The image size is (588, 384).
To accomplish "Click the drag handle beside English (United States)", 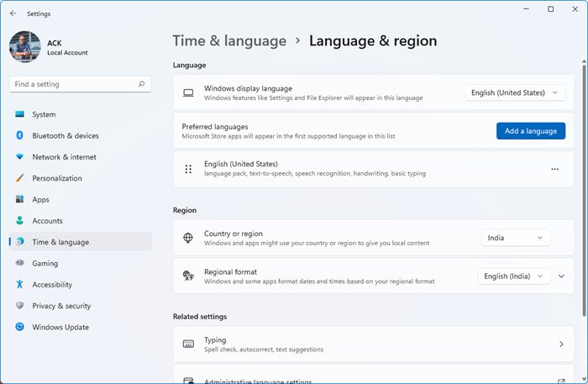I will (188, 169).
